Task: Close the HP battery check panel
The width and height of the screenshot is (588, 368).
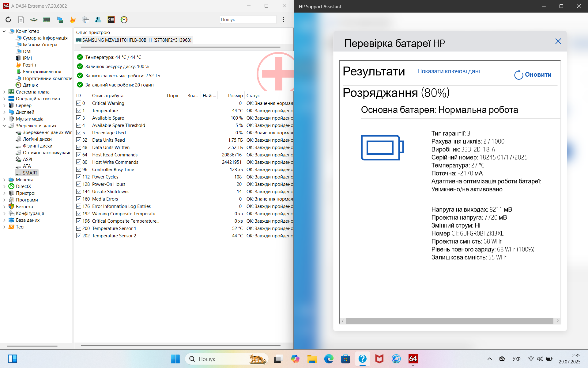Action: pos(558,41)
